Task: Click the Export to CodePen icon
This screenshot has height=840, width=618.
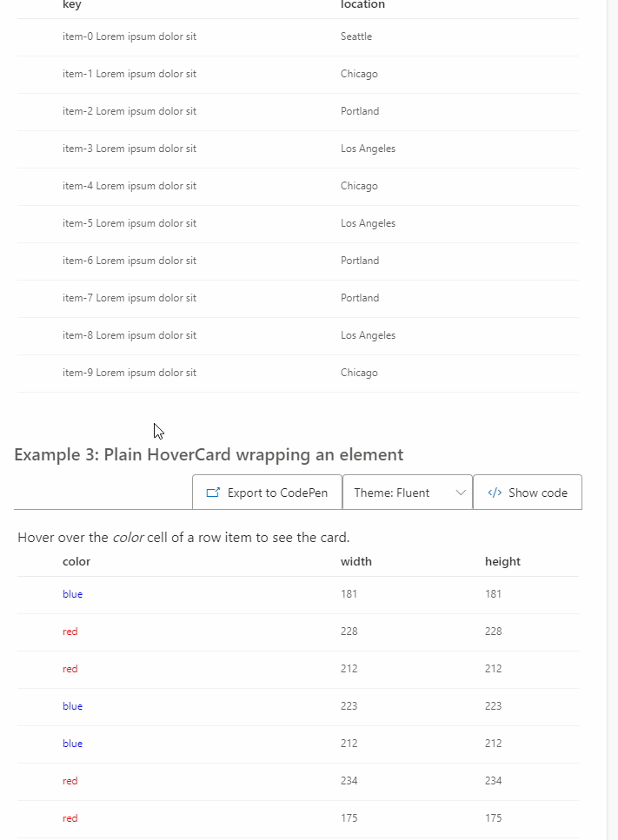Action: 213,493
